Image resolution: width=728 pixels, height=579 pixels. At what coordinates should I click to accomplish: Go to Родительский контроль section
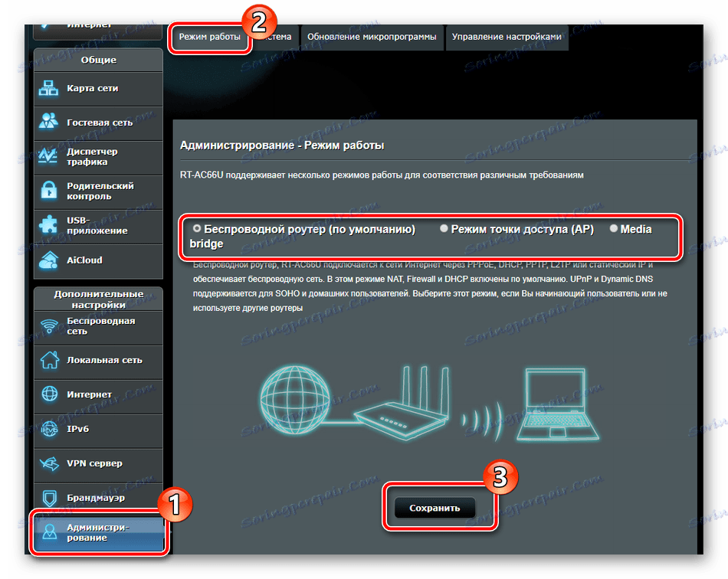pos(98,191)
